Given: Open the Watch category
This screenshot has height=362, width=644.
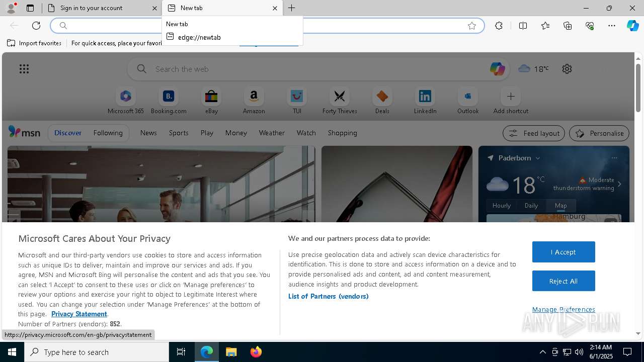Looking at the screenshot, I should [x=306, y=133].
